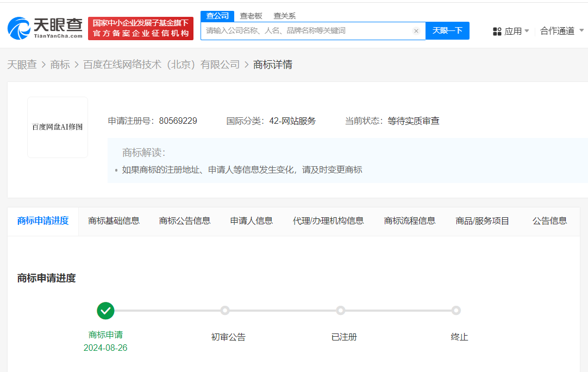
Task: Click the green checkmark on 商标申请 step
Action: click(105, 311)
